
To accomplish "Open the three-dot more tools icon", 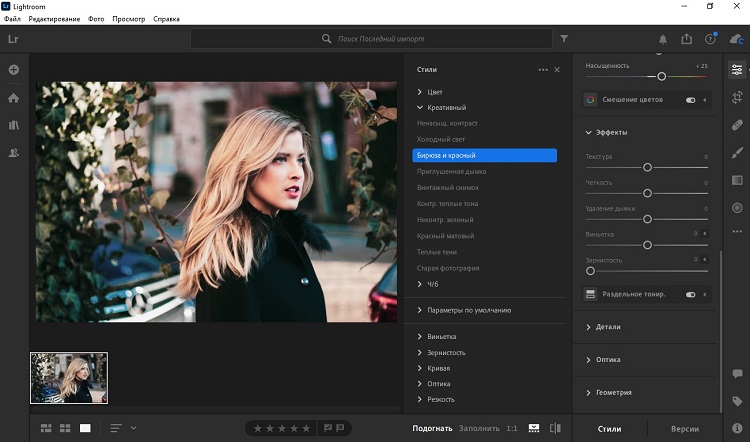I will 737,232.
